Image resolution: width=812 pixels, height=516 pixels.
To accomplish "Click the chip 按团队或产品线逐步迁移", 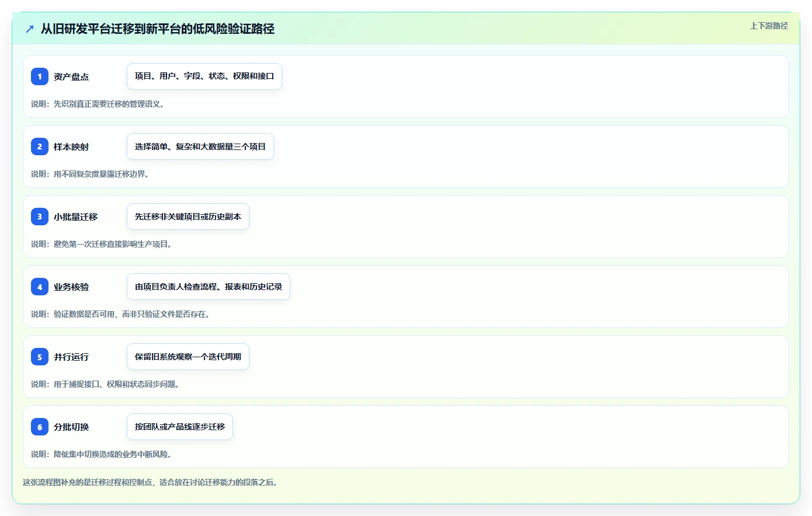I will tap(180, 427).
